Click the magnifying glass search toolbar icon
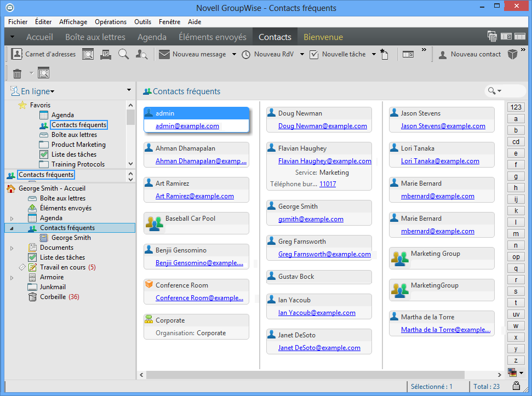Screen dimensions: 532x396 (x=123, y=54)
